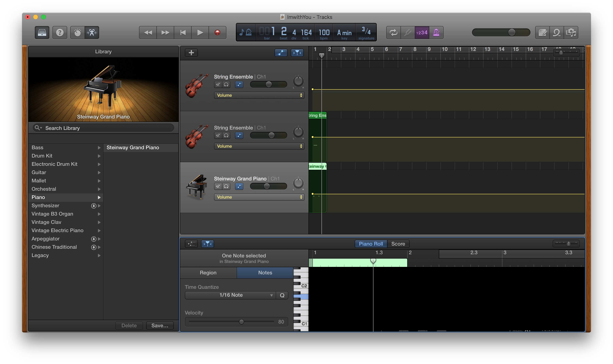The width and height of the screenshot is (613, 364).
Task: Open the Volume dropdown on Steinway track
Action: (x=259, y=197)
